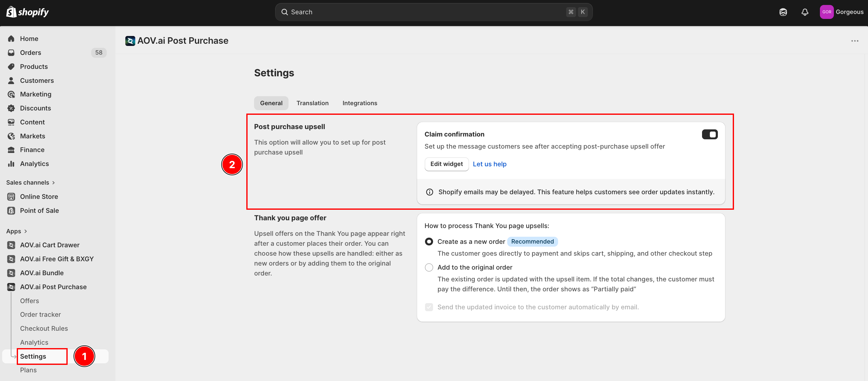Open Analytics under AOV.ai Post Purchase
This screenshot has width=868, height=381.
point(34,342)
